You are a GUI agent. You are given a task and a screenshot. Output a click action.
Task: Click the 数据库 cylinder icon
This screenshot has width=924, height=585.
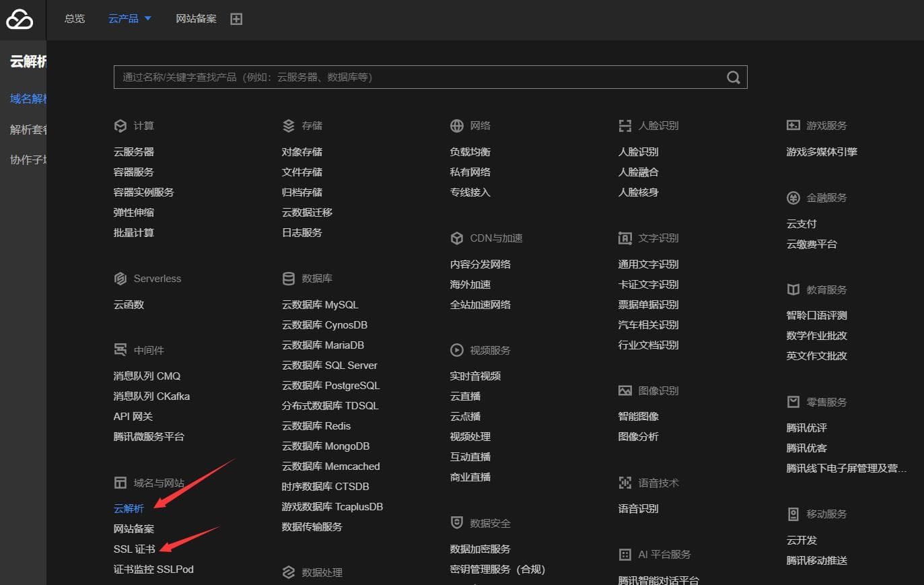(289, 279)
